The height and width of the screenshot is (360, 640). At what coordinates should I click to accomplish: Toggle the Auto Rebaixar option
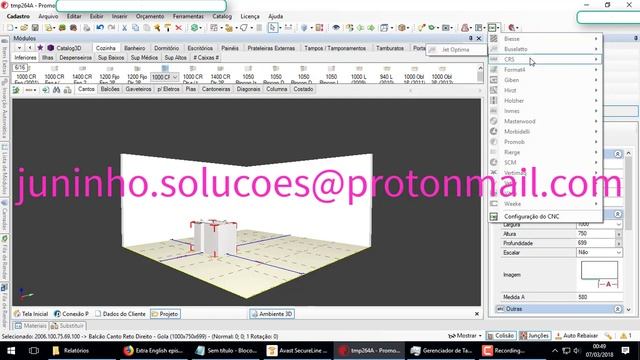tap(576, 336)
